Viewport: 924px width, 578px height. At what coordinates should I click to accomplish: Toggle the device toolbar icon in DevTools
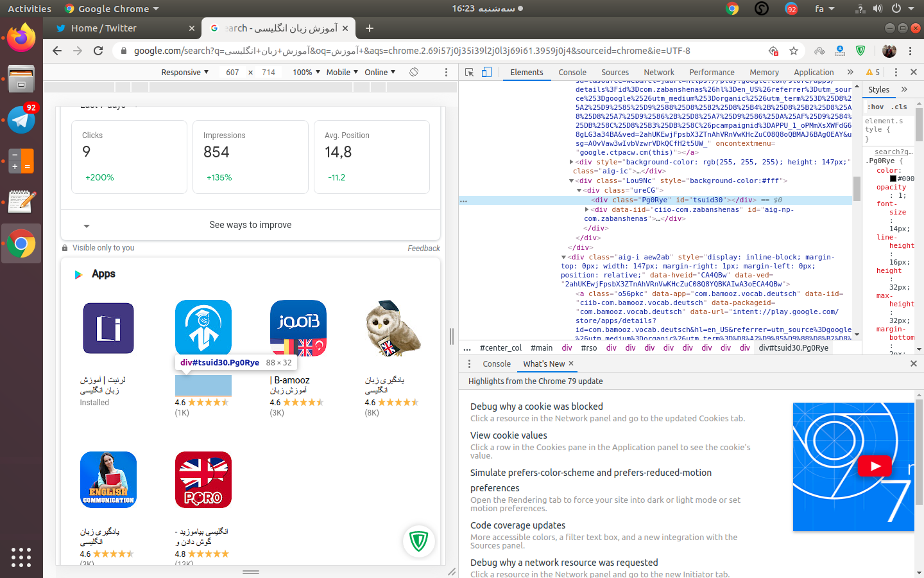coord(486,72)
